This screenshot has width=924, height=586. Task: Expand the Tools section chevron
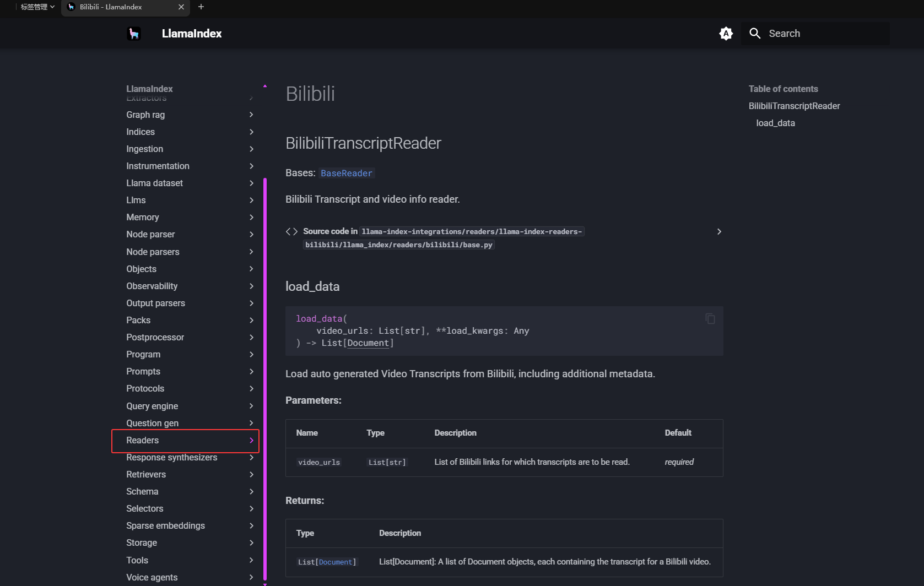(x=251, y=560)
